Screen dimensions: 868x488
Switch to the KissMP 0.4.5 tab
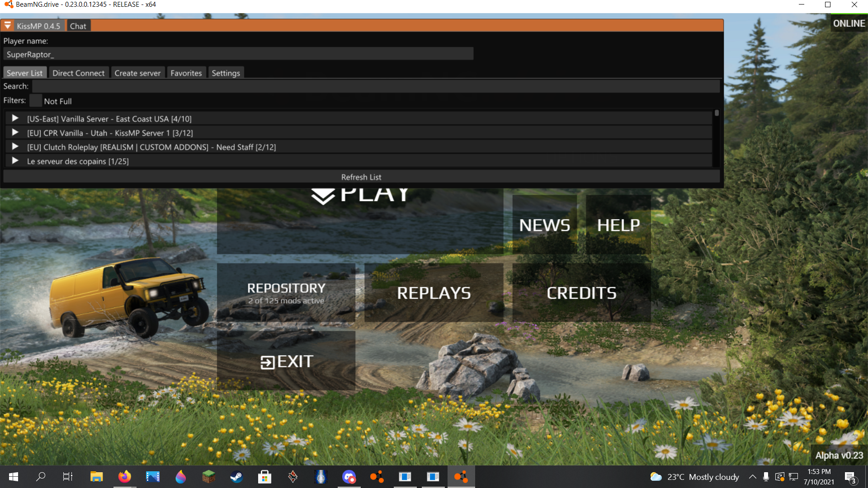coord(38,26)
